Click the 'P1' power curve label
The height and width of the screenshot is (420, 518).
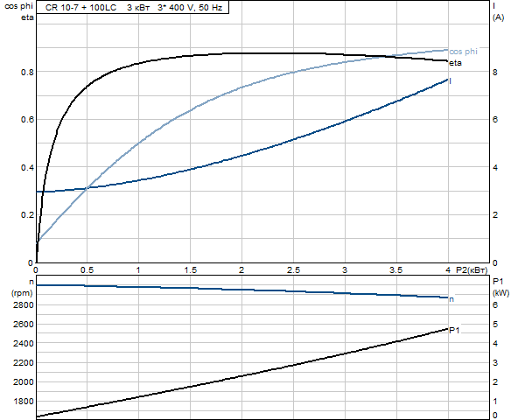tap(454, 330)
